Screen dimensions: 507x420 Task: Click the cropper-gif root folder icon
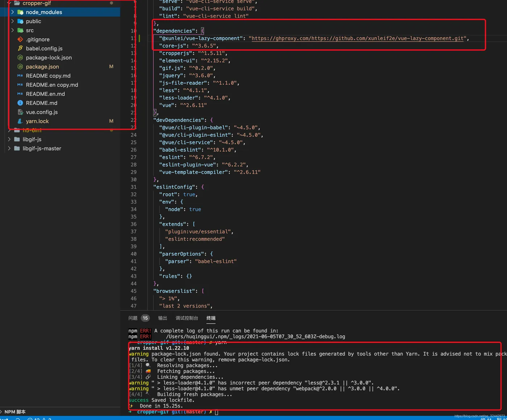click(x=17, y=3)
